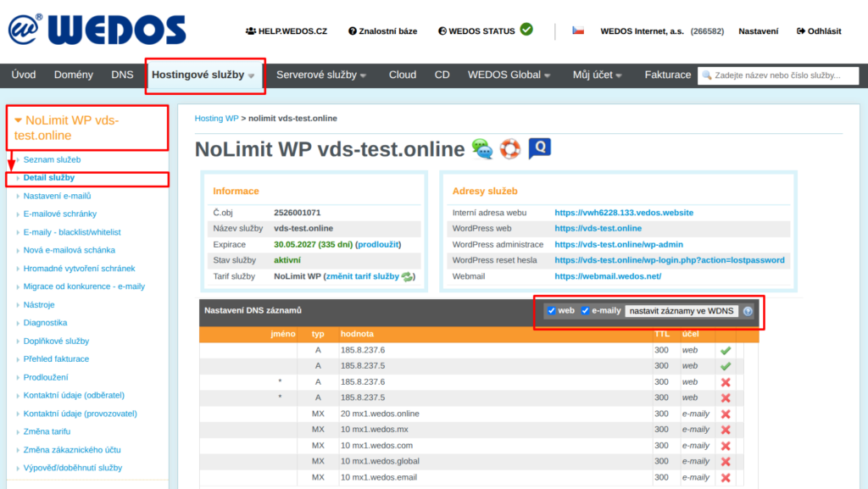
Task: Toggle the e-maily checkbox
Action: [585, 311]
